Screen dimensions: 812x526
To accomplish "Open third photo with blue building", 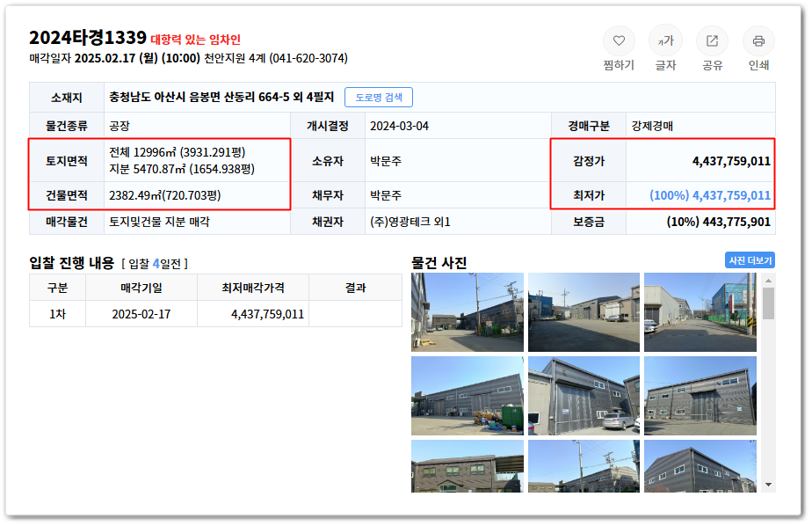I will coord(700,312).
